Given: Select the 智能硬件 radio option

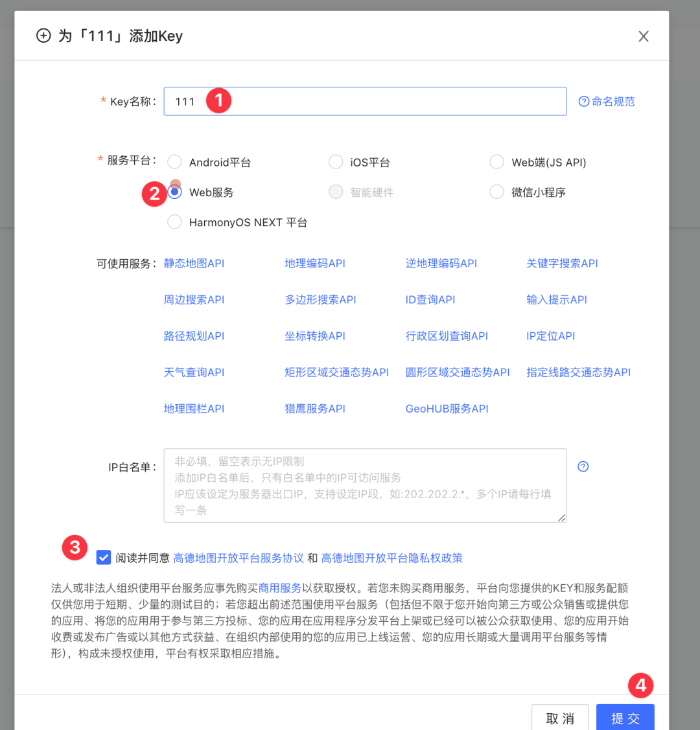Looking at the screenshot, I should click(x=336, y=192).
